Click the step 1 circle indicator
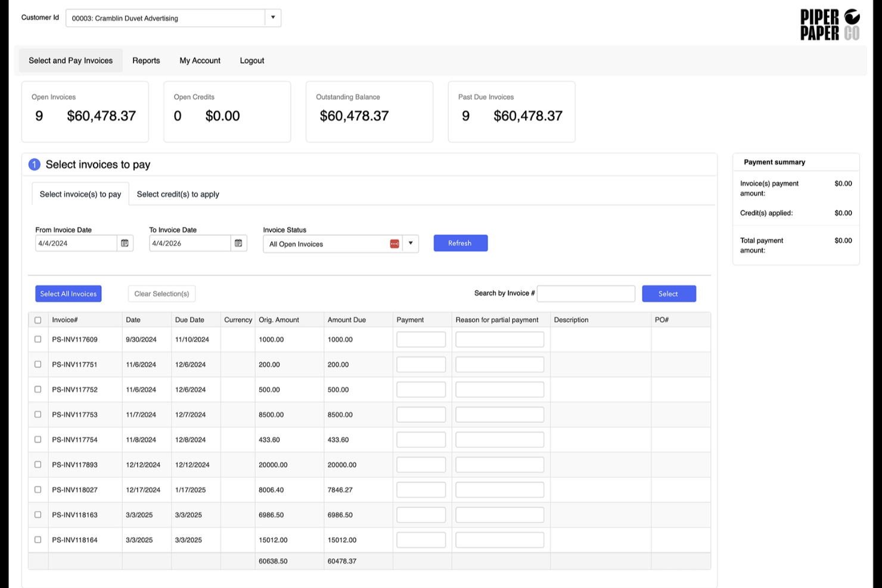The image size is (882, 588). tap(34, 164)
